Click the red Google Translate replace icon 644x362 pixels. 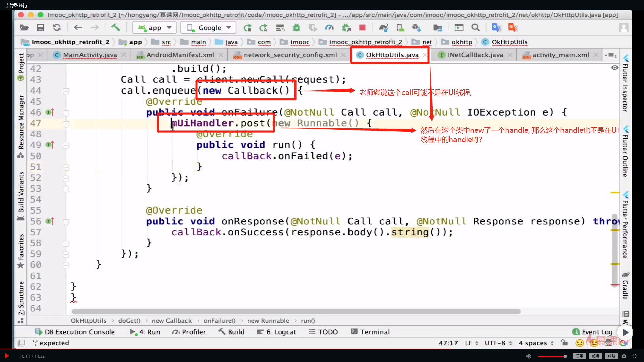click(513, 27)
